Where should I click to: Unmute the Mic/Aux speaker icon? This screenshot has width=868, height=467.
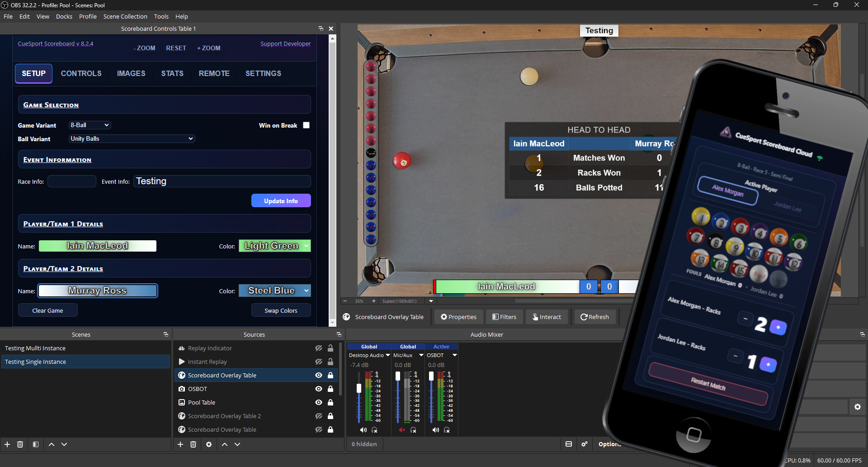coord(402,430)
